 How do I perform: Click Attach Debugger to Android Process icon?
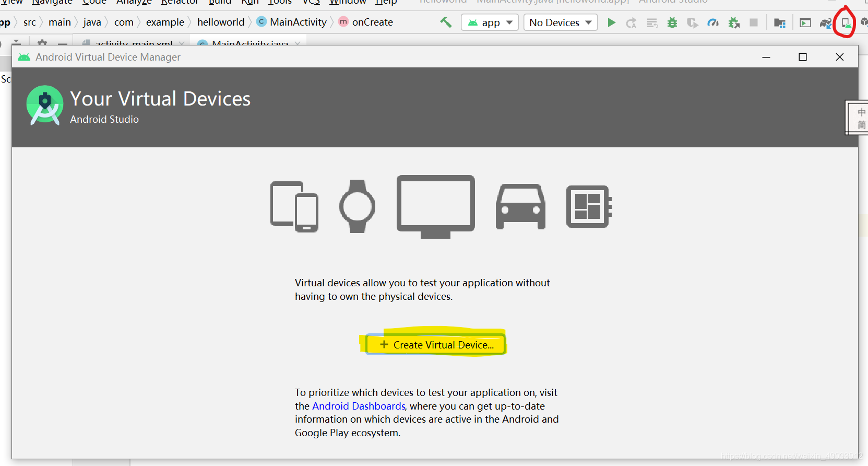pos(734,22)
